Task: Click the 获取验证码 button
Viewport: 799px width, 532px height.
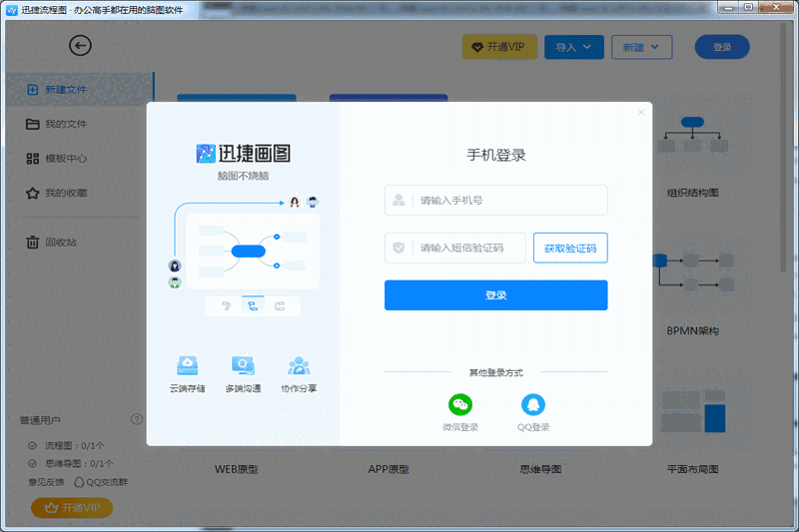Action: coord(570,248)
